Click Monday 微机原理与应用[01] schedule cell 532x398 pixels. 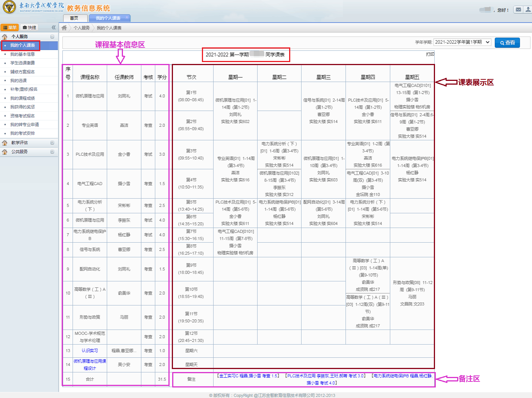coord(235,111)
